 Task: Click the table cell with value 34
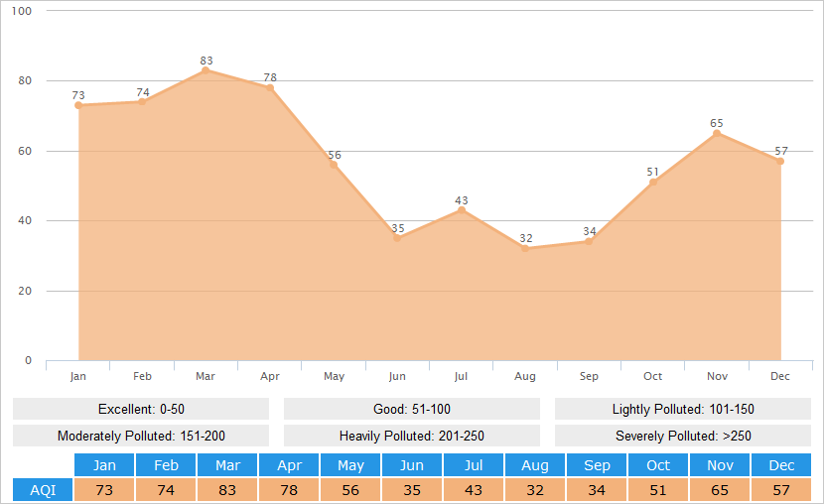597,490
